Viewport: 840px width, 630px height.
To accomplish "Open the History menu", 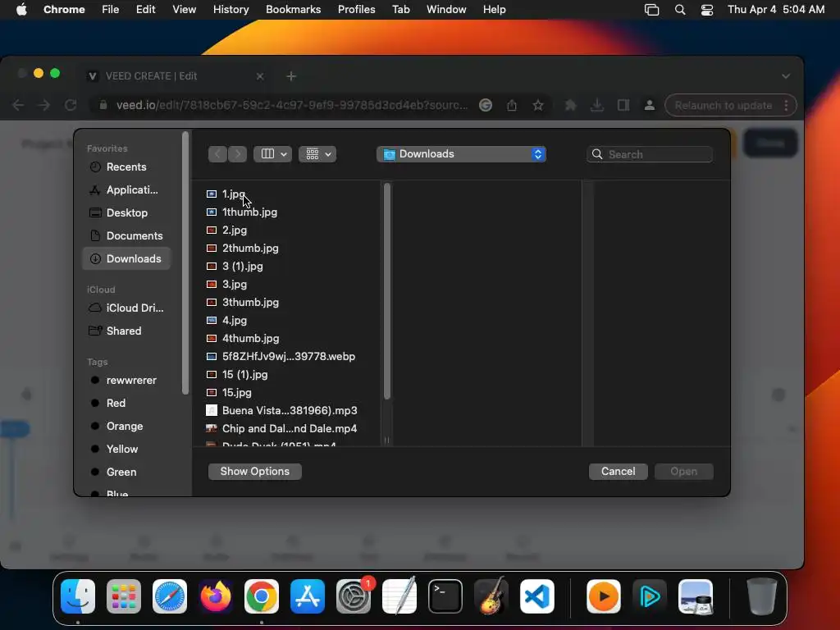I will 231,10.
